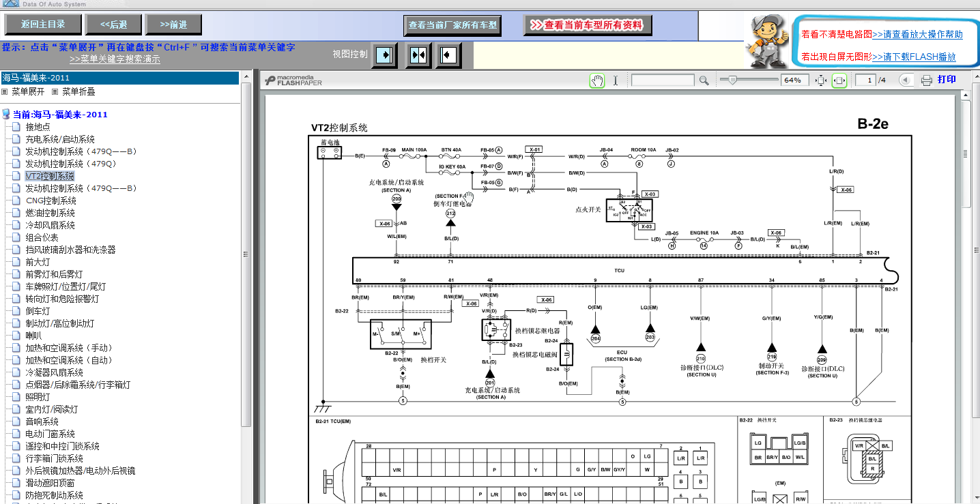Viewport: 980px width, 504px height.
Task: Expand all menus with 菜单展开
Action: [27, 91]
